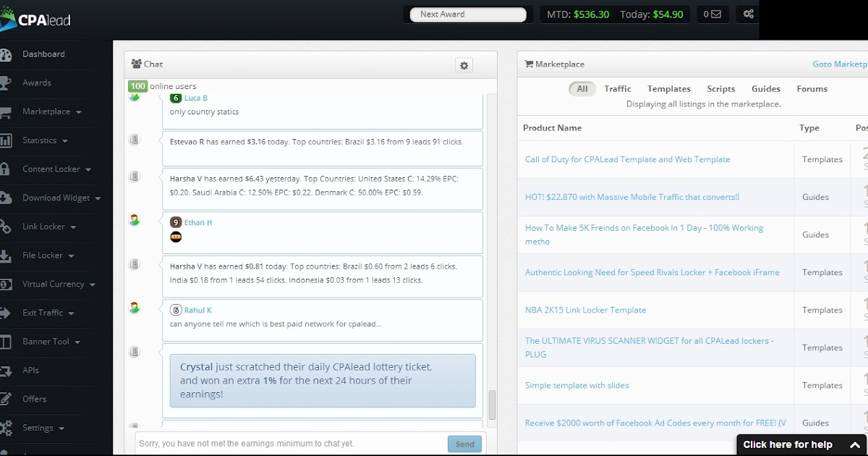Viewport: 868px width, 456px height.
Task: Open the Dashboard from sidebar icon
Action: [x=7, y=54]
